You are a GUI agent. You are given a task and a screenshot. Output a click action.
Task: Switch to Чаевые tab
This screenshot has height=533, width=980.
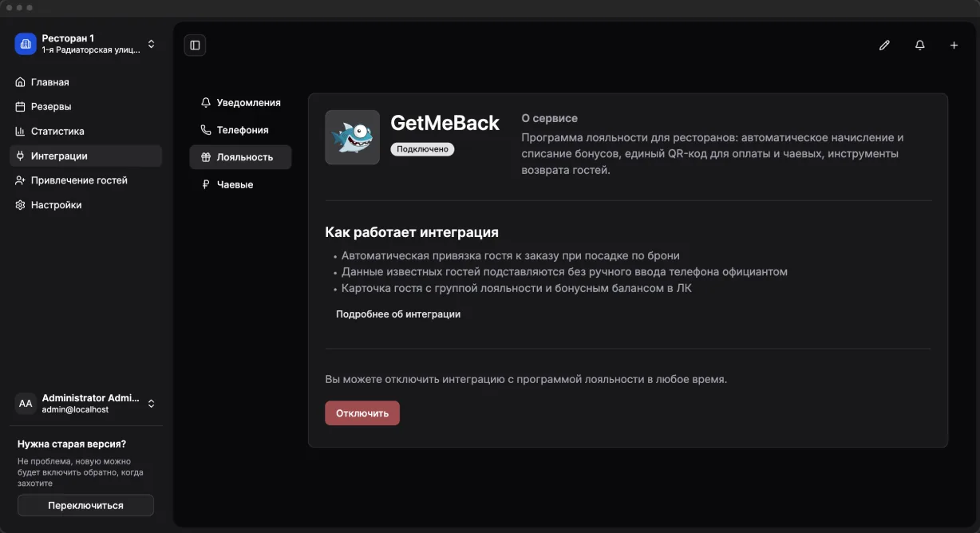tap(240, 184)
